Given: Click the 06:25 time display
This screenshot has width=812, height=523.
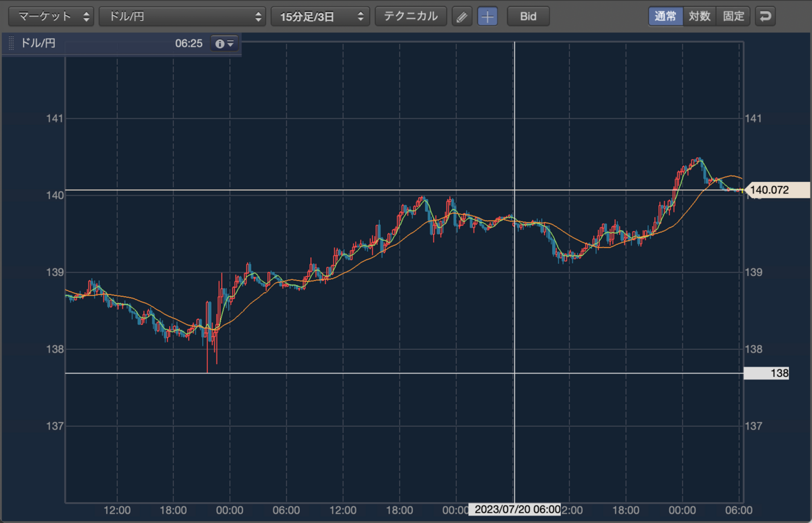Looking at the screenshot, I should tap(189, 43).
